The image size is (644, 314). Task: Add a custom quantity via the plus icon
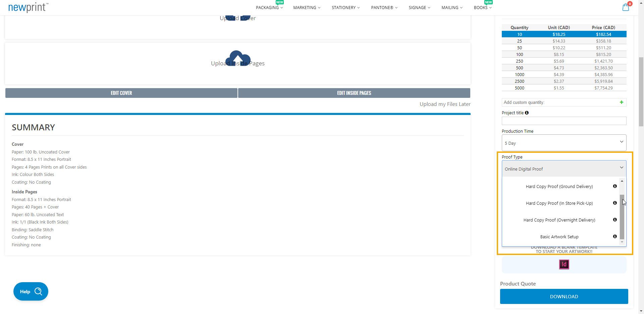click(622, 102)
